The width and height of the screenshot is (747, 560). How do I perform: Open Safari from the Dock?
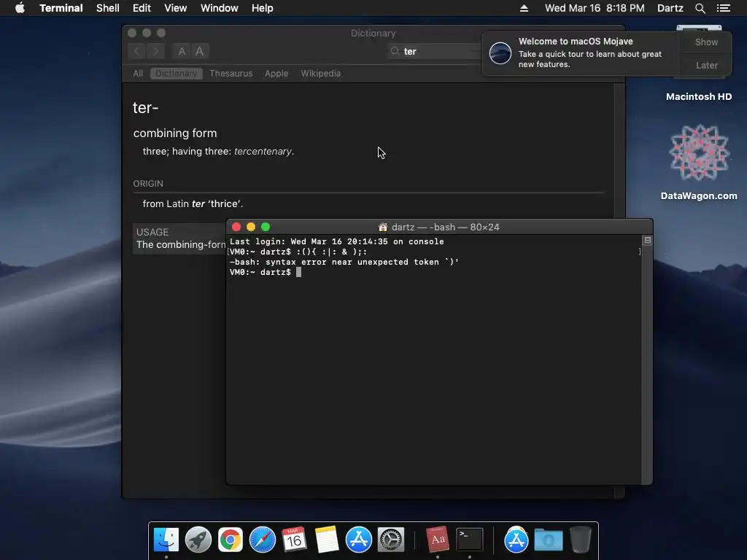tap(263, 540)
